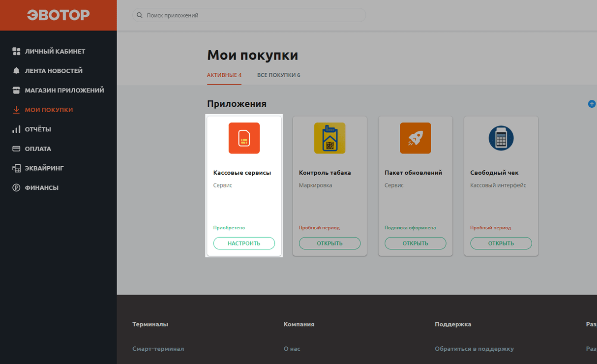Click the Пакет обновлений rocket icon

415,138
